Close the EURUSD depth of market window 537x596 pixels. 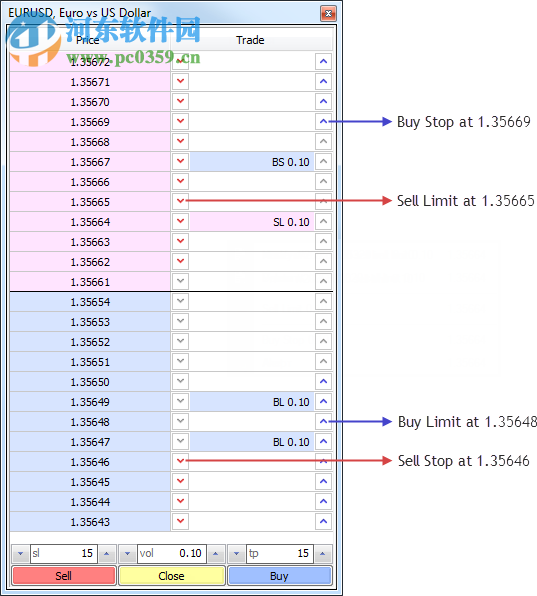point(328,14)
